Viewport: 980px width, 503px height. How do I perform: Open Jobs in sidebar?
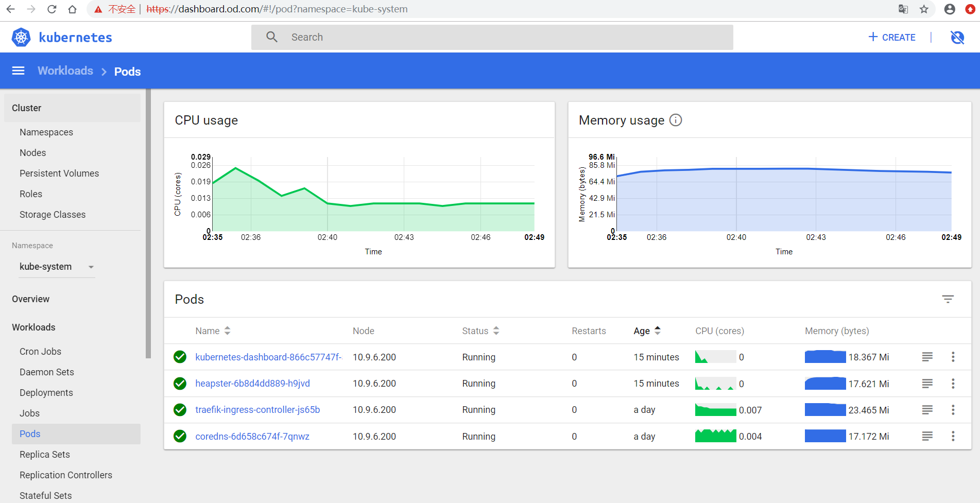(29, 413)
